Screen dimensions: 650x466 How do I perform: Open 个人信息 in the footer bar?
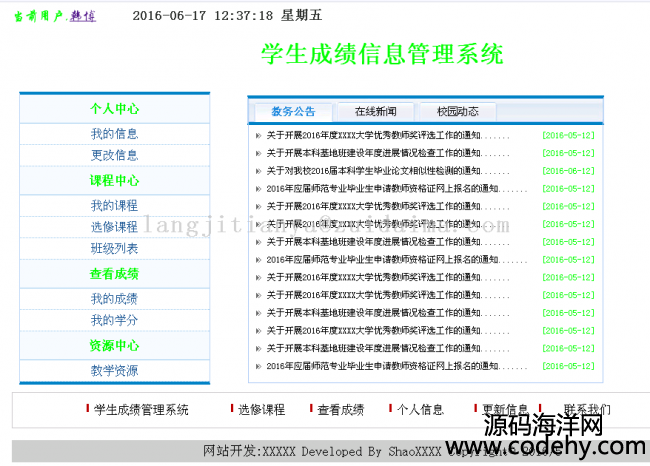[x=420, y=410]
